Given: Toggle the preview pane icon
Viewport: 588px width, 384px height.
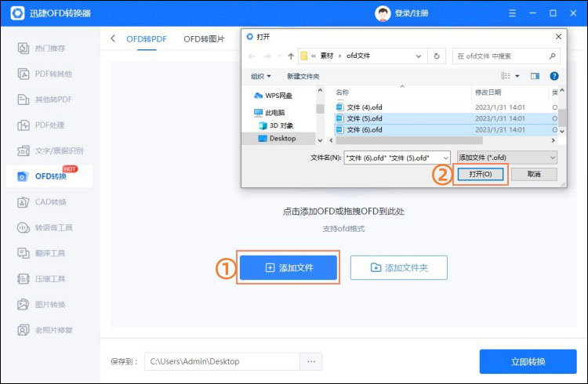Looking at the screenshot, I should [535, 76].
